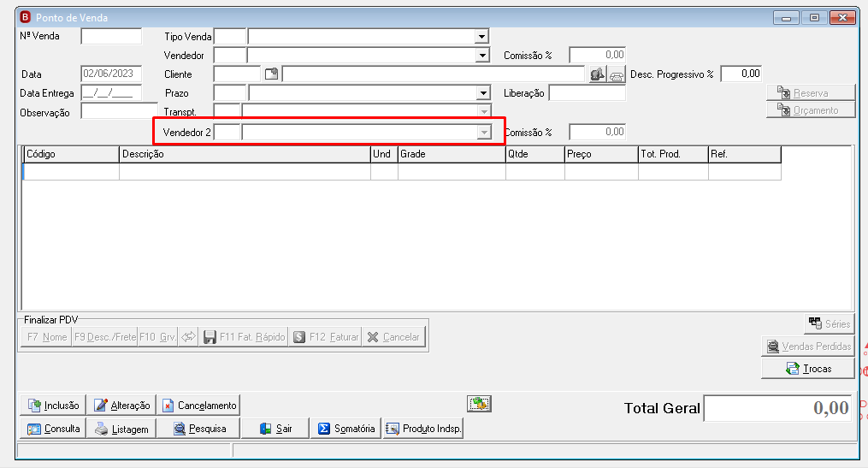Expand the Vendedor 2 dropdown
This screenshot has width=868, height=468.
(x=484, y=133)
